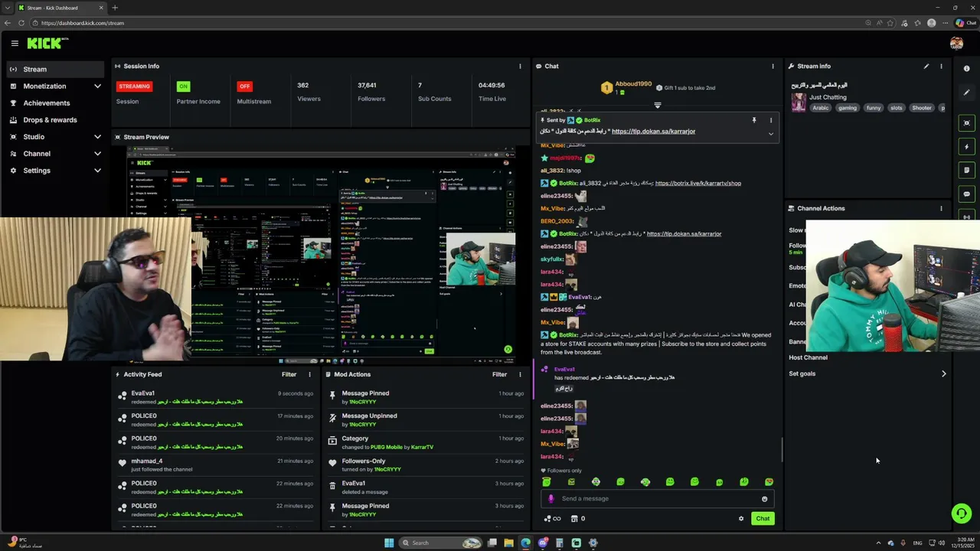
Task: Open File Explorer from the taskbar
Action: [508, 543]
